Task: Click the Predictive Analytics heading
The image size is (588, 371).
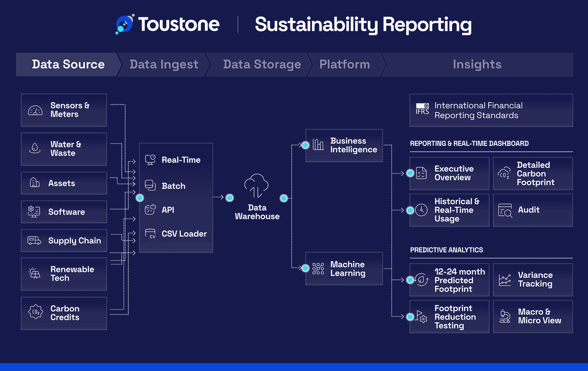Action: [446, 250]
